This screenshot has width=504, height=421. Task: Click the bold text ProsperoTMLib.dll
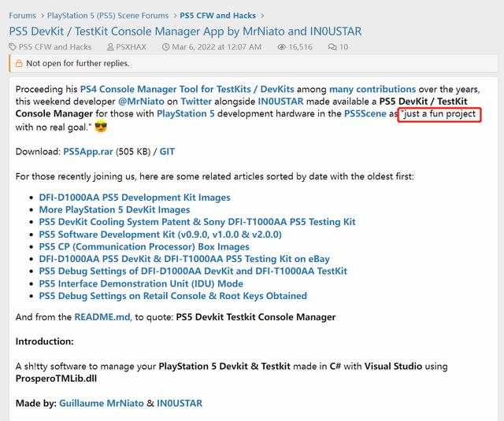coord(56,379)
